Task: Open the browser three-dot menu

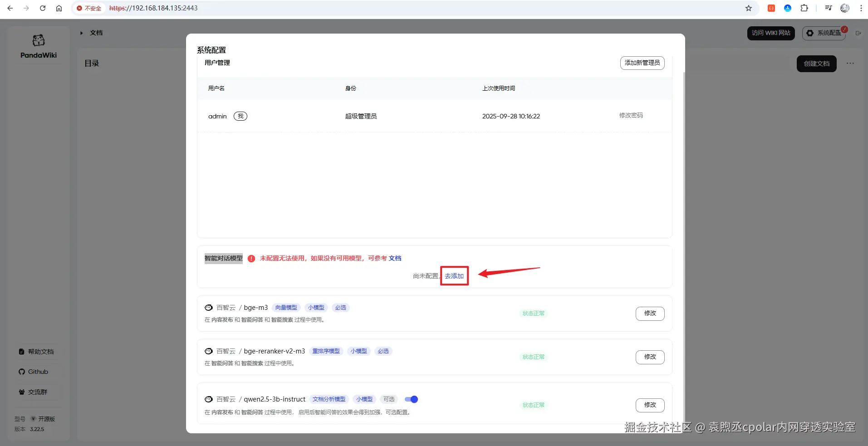Action: point(861,8)
